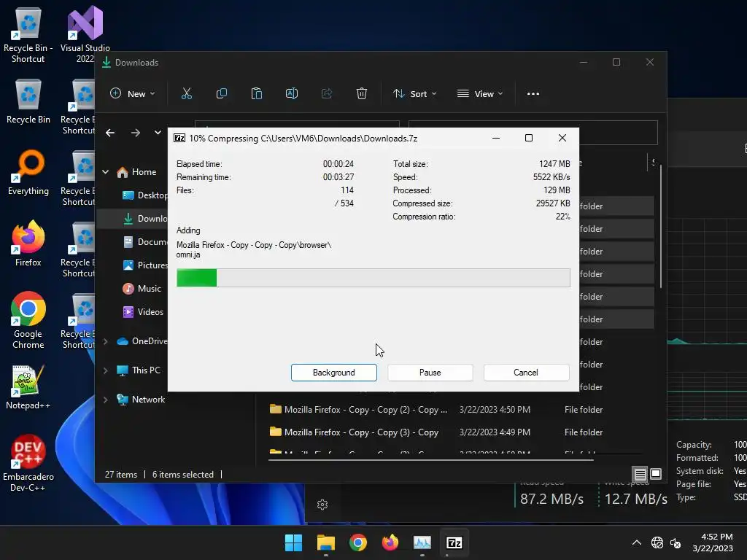Open the View dropdown in Explorer
The image size is (747, 560).
(480, 94)
